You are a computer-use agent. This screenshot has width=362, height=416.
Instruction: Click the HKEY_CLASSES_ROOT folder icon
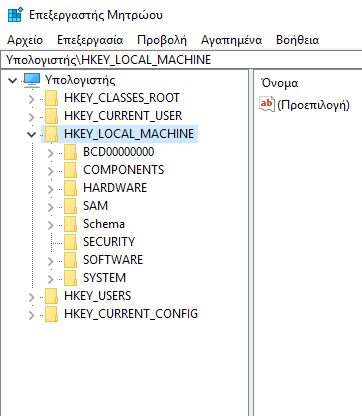click(x=51, y=98)
